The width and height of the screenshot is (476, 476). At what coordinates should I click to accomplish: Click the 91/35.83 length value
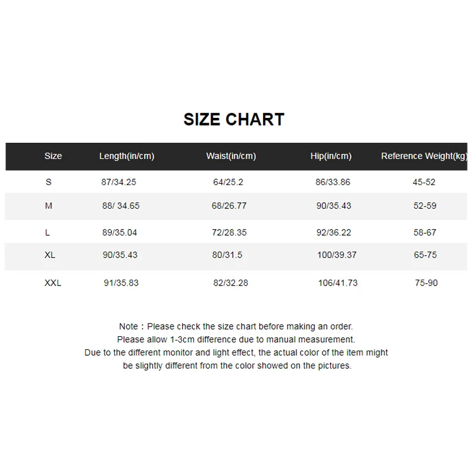click(x=121, y=283)
